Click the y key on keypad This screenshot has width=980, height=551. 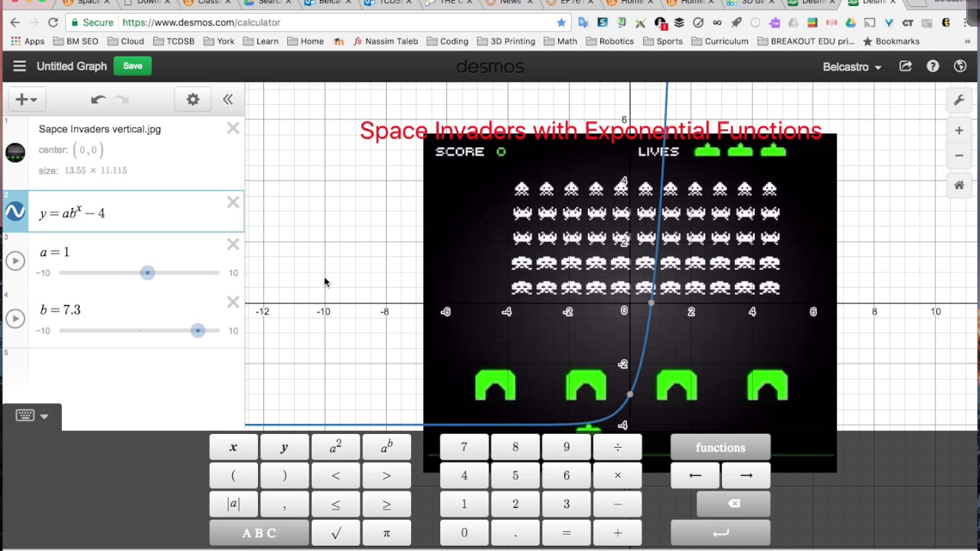[284, 448]
